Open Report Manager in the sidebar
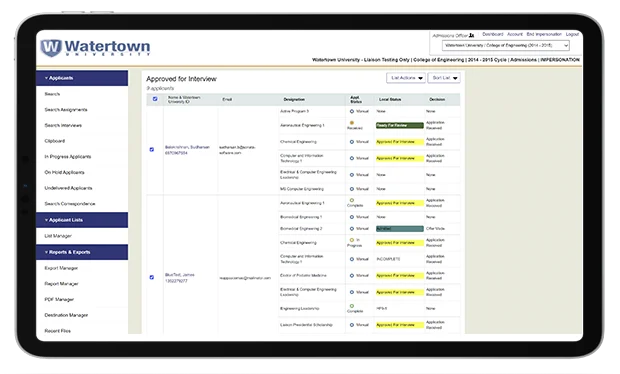This screenshot has width=620, height=374. [x=61, y=284]
